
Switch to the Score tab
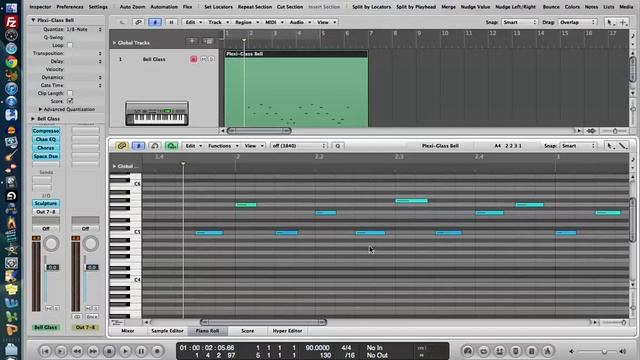tap(247, 331)
